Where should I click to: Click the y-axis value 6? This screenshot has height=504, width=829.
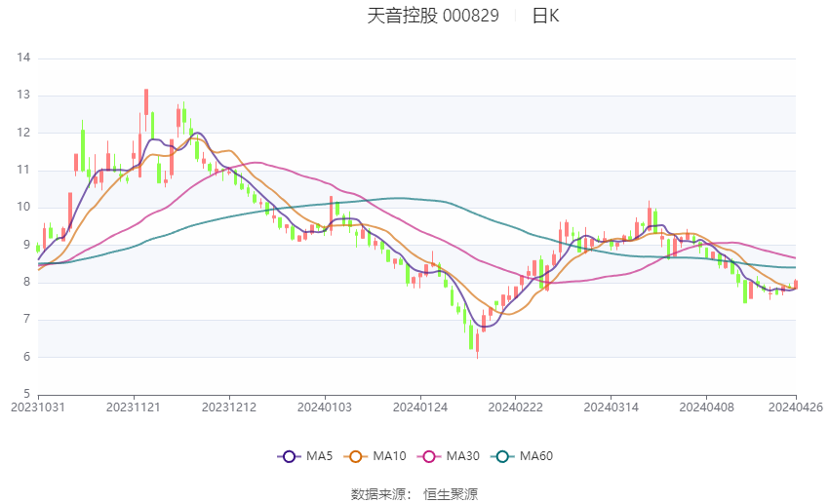[x=26, y=357]
